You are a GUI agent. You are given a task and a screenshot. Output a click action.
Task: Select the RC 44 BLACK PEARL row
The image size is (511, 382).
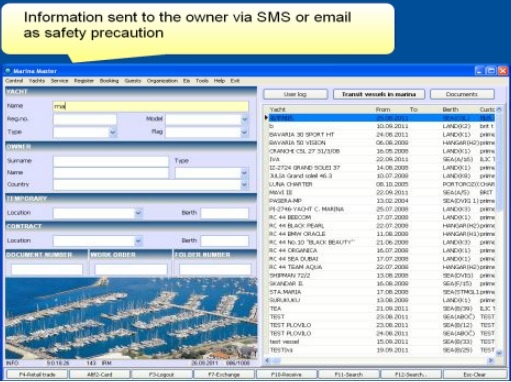tap(382, 226)
